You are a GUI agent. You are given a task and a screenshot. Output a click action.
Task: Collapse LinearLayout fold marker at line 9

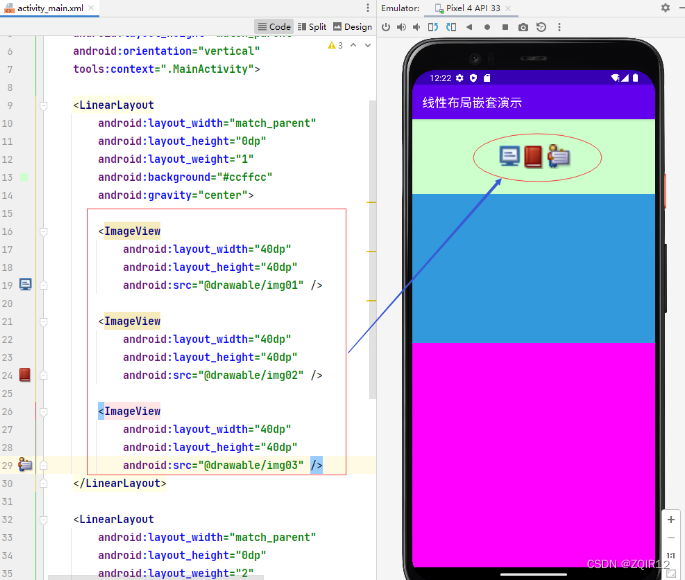coord(43,106)
